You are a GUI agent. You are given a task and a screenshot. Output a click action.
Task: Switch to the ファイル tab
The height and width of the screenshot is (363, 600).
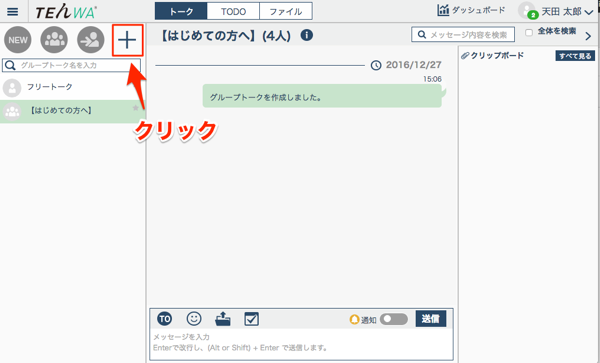286,11
